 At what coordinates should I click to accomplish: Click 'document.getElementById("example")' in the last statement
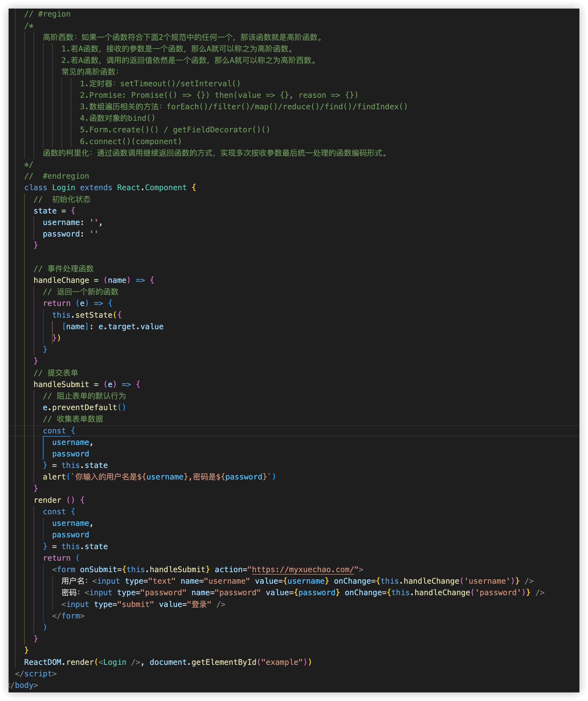pyautogui.click(x=228, y=662)
